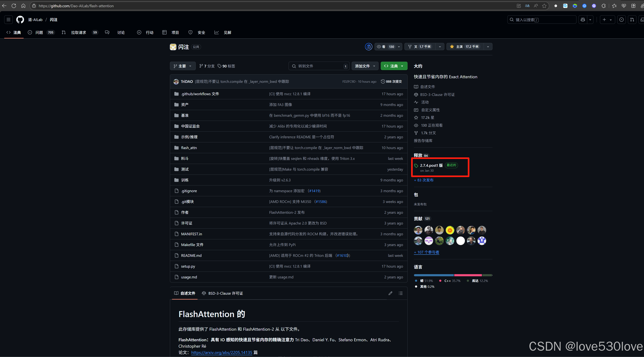The image size is (644, 357).
Task: Add page to browser favorites star
Action: tap(544, 6)
